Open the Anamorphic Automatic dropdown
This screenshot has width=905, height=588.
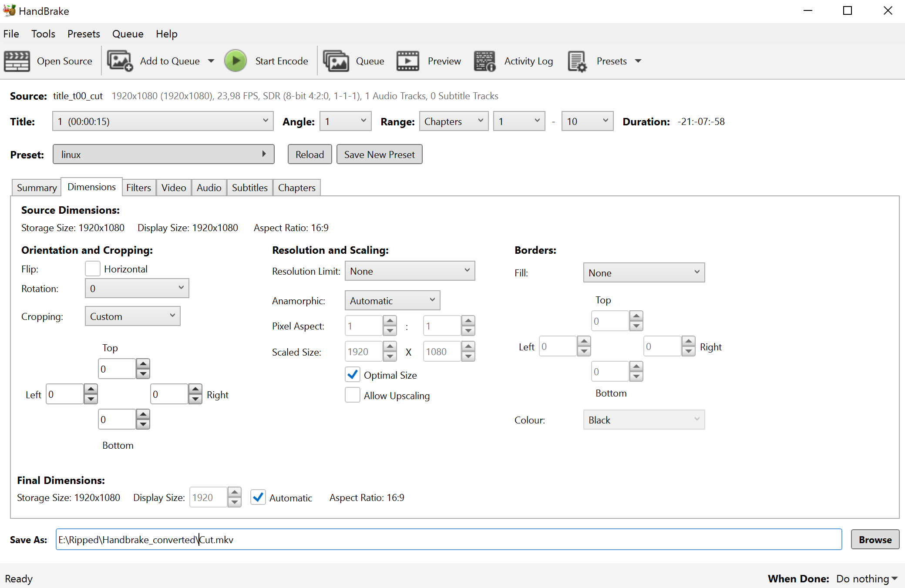pos(392,301)
